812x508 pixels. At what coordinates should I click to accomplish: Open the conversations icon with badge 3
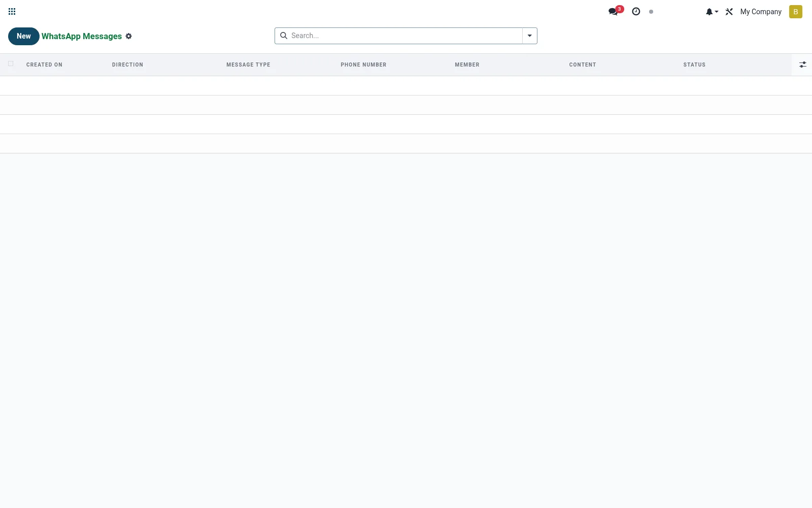pos(615,11)
